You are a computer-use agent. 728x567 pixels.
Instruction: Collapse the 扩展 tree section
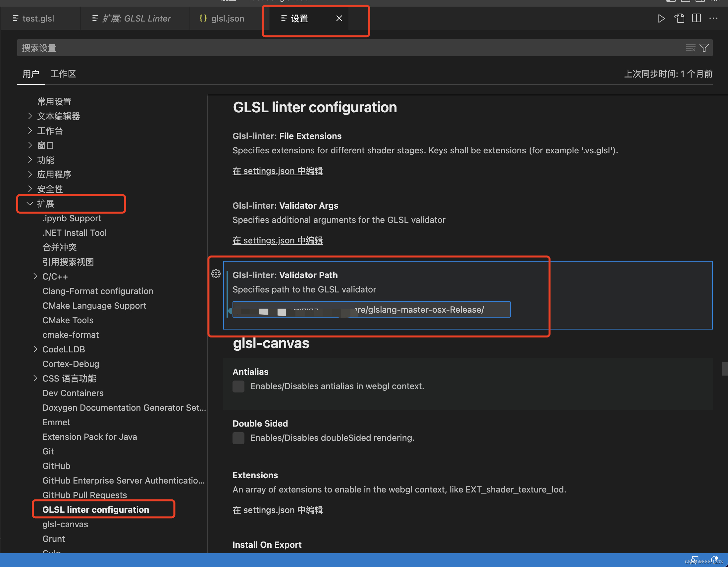point(30,204)
